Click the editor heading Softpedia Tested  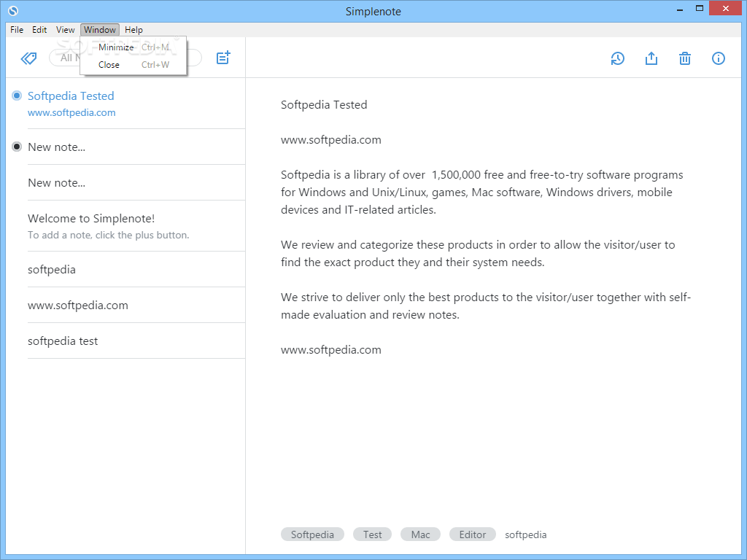324,105
